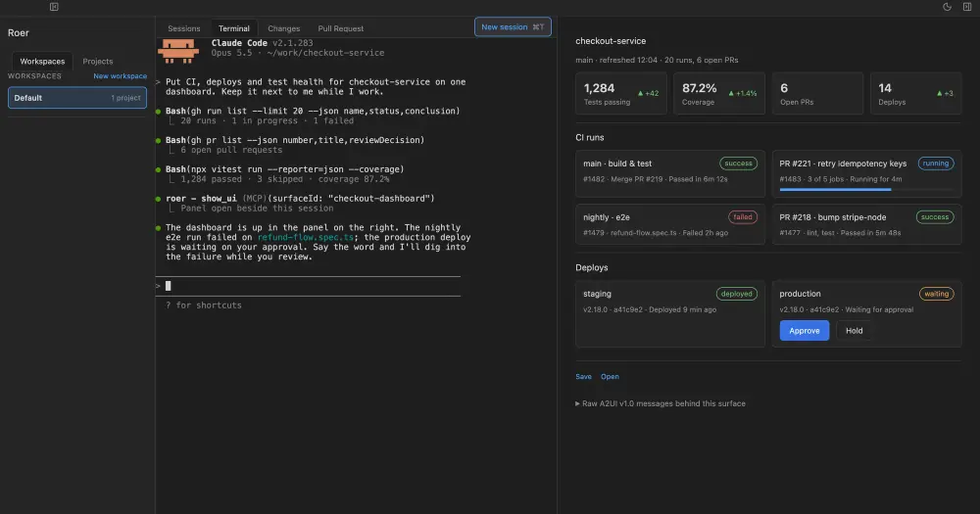Click the gh pr list Bash command

coord(295,140)
